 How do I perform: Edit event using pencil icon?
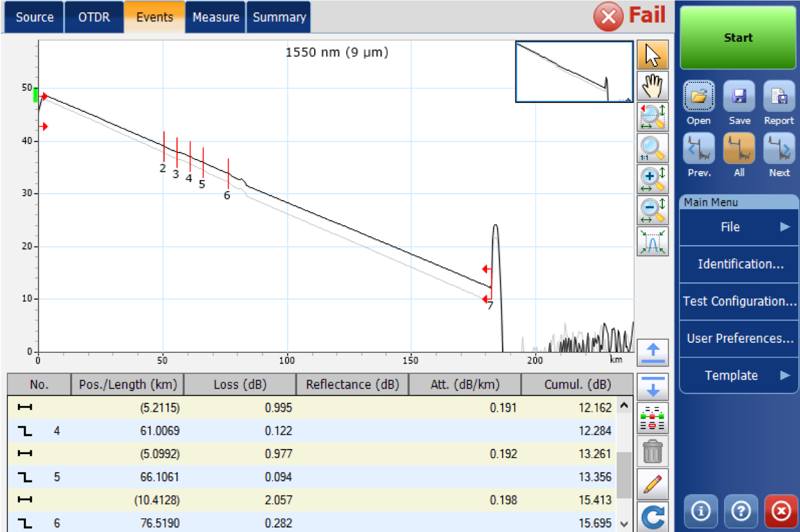click(653, 483)
